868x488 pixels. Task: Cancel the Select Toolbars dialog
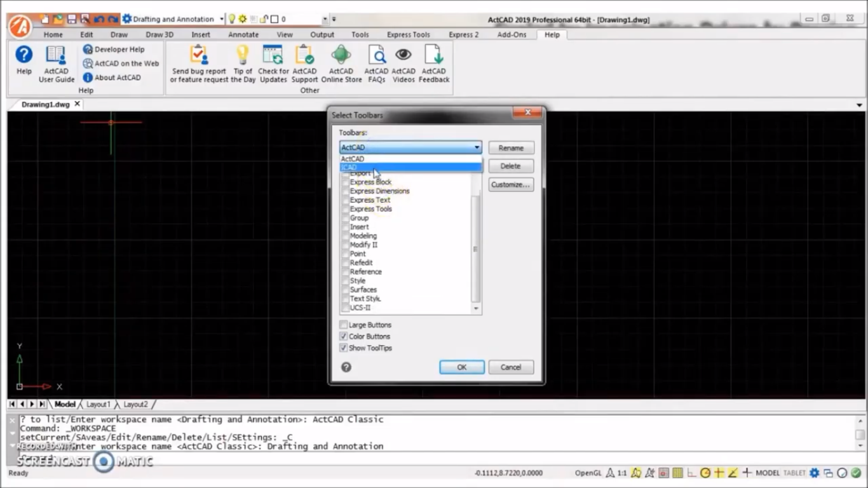pyautogui.click(x=511, y=367)
